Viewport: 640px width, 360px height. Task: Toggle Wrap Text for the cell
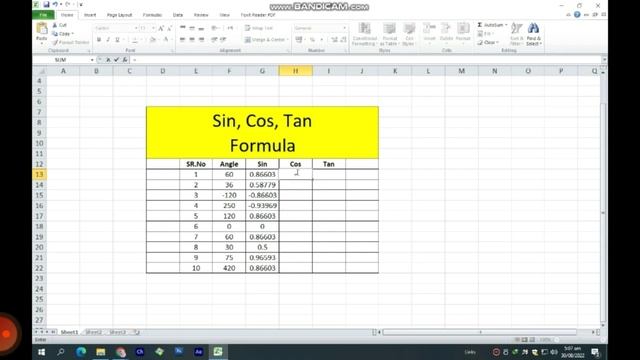(x=259, y=28)
